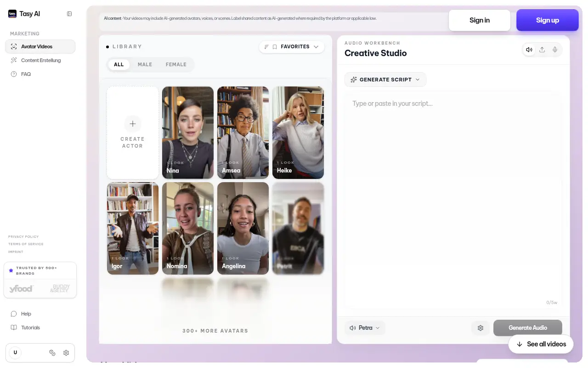Open the Tutorials page
This screenshot has width=588, height=368.
pyautogui.click(x=40, y=328)
